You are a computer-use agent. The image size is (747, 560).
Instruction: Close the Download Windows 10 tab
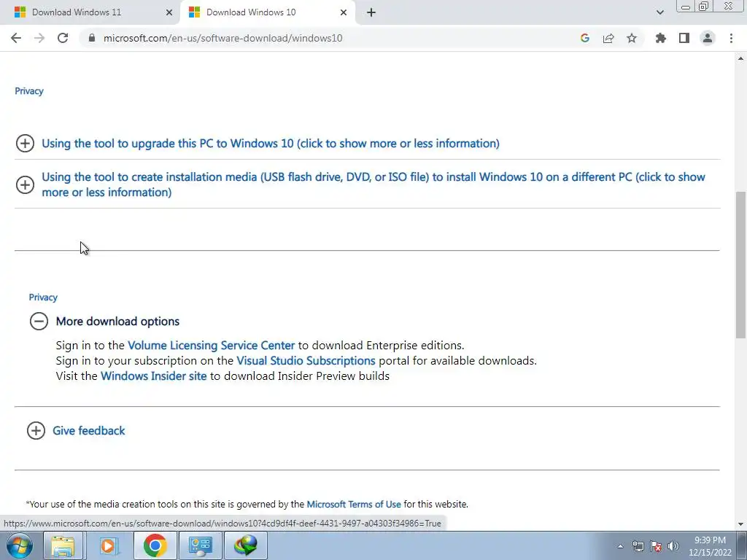click(x=344, y=12)
